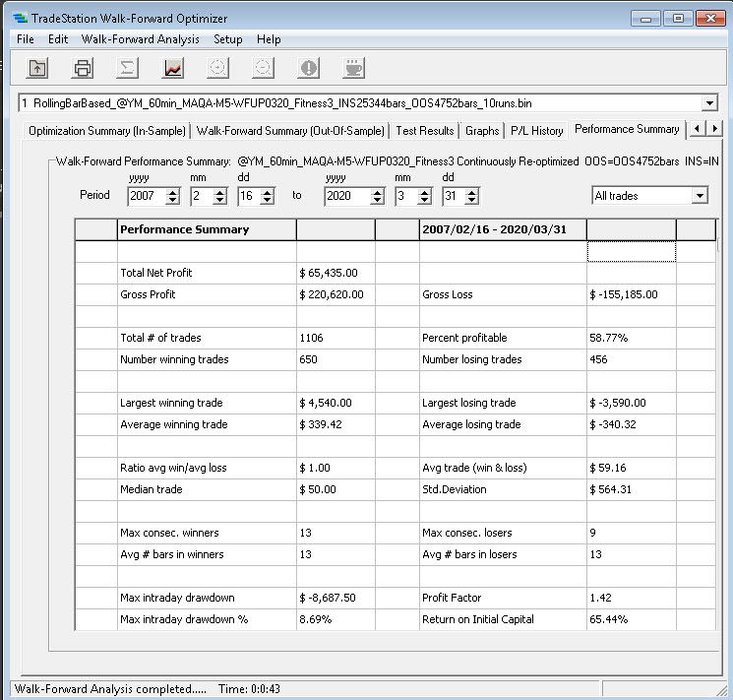Select the Performance Summary tab
Image resolution: width=733 pixels, height=700 pixels.
coord(627,129)
